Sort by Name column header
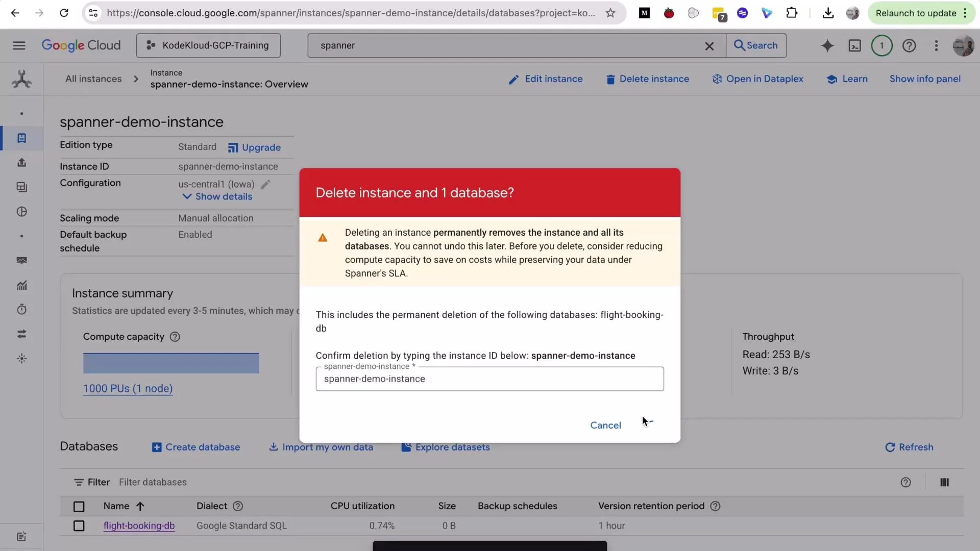Viewport: 980px width, 551px height. 124,506
